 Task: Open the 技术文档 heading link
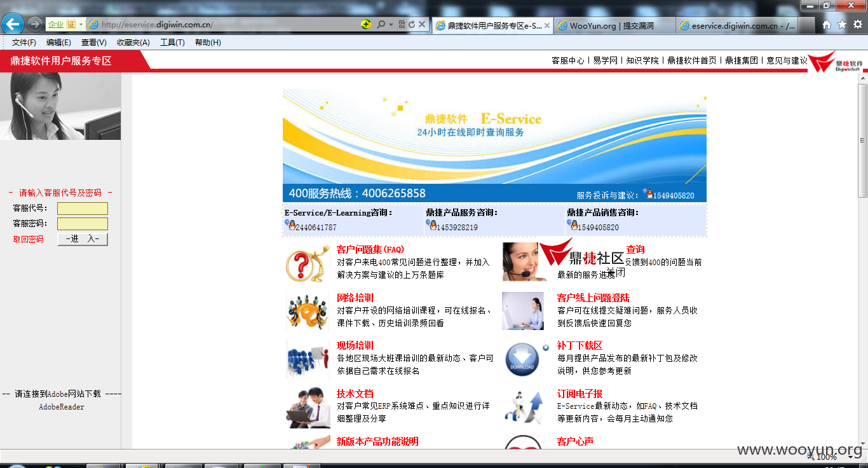(x=355, y=394)
